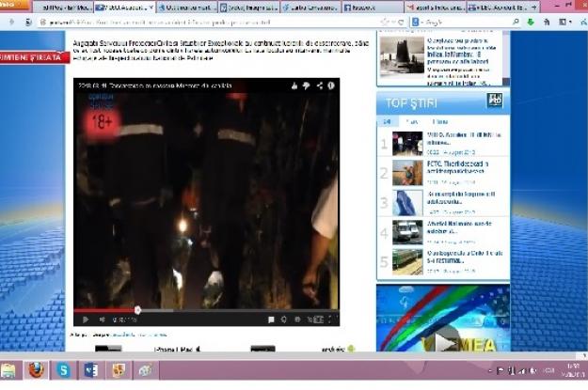Open Microsoft Word from taskbar
The image size is (588, 390).
(90, 370)
